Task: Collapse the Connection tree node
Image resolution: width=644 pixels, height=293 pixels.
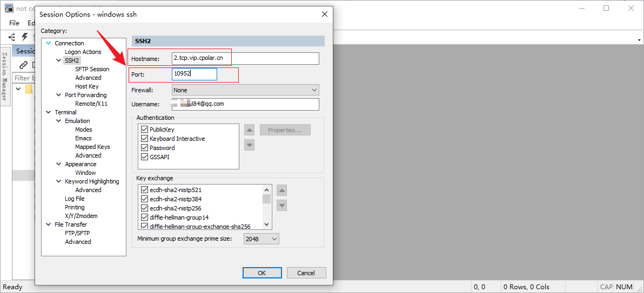Action: [49, 43]
